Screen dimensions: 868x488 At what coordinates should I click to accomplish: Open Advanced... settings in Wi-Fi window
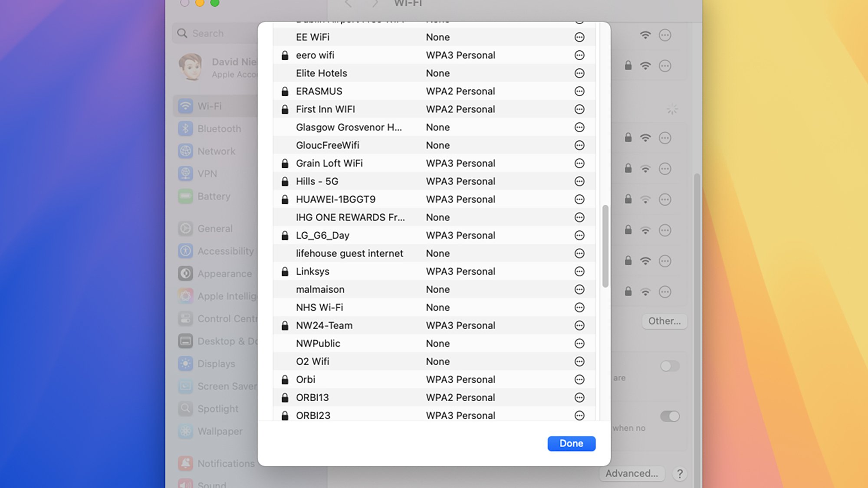[631, 473]
